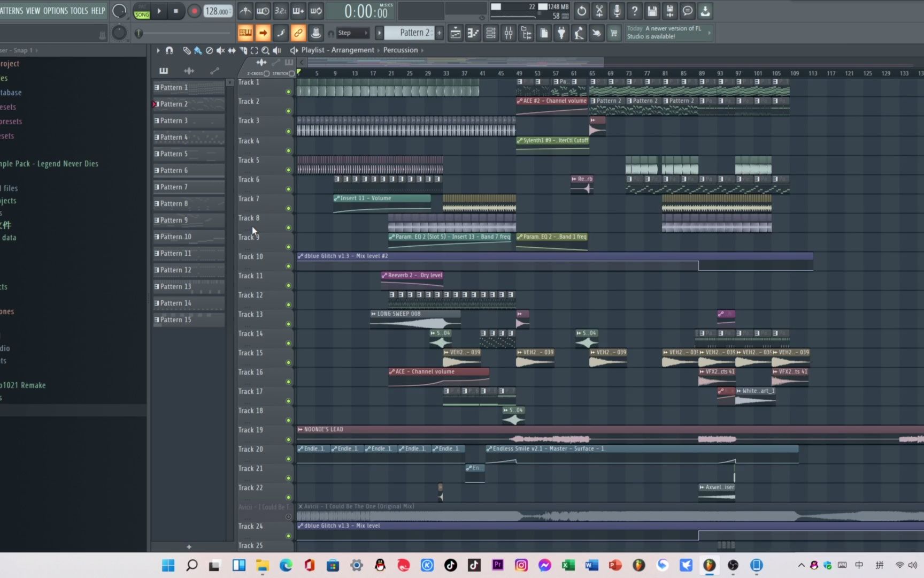Click the help question mark icon
This screenshot has height=578, width=924.
point(635,11)
